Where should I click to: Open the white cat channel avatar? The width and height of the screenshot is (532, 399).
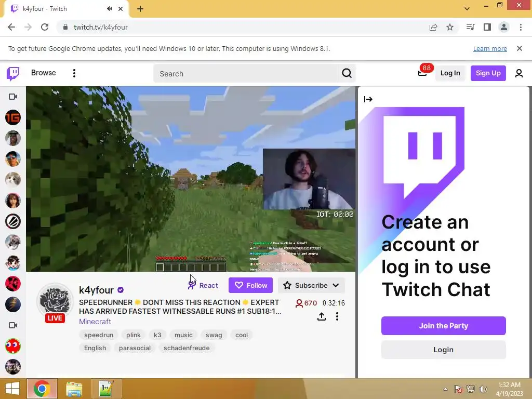(13, 180)
